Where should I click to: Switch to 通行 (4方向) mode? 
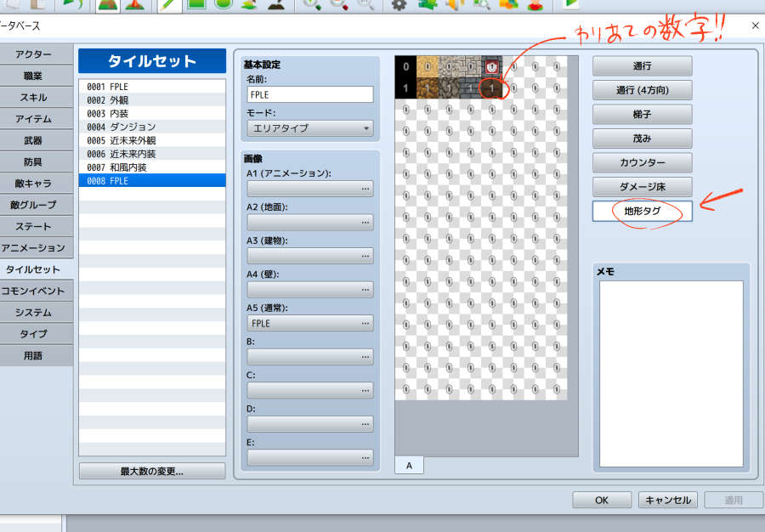642,90
